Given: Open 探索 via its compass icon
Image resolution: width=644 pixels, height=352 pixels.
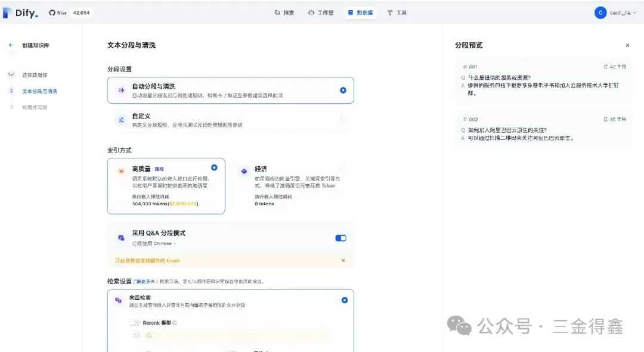Looking at the screenshot, I should (x=276, y=12).
